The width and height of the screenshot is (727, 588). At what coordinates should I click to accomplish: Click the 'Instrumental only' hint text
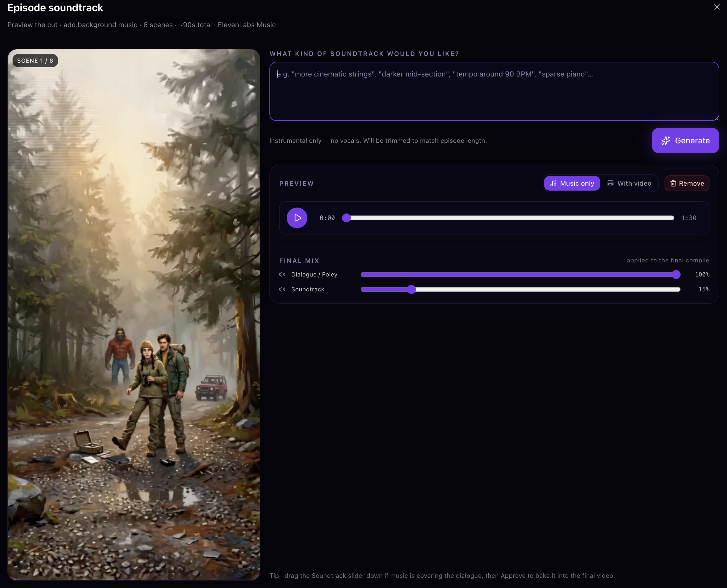point(378,140)
